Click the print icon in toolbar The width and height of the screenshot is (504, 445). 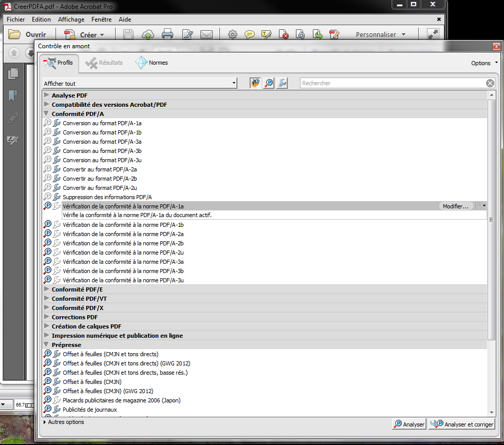pos(167,35)
